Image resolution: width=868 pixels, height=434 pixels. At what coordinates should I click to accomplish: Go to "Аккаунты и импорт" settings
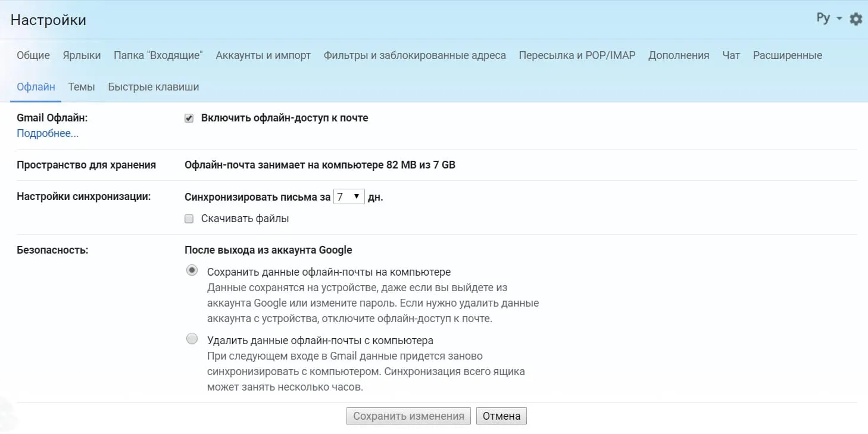click(263, 55)
